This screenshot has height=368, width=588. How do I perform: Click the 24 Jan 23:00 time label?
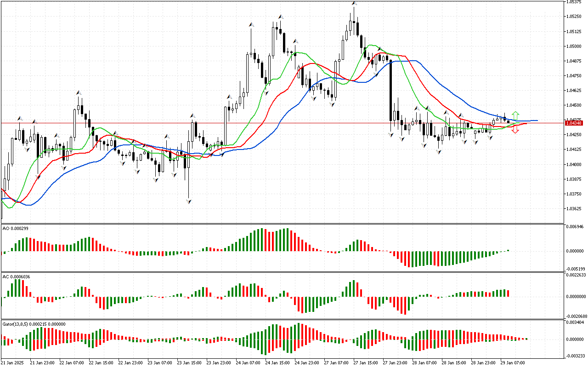pos(307,363)
